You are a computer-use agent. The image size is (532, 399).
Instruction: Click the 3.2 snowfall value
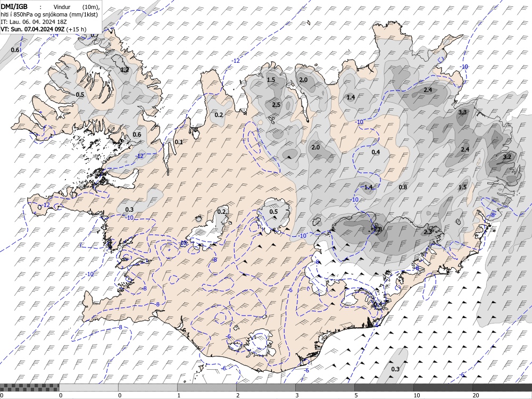(x=507, y=157)
